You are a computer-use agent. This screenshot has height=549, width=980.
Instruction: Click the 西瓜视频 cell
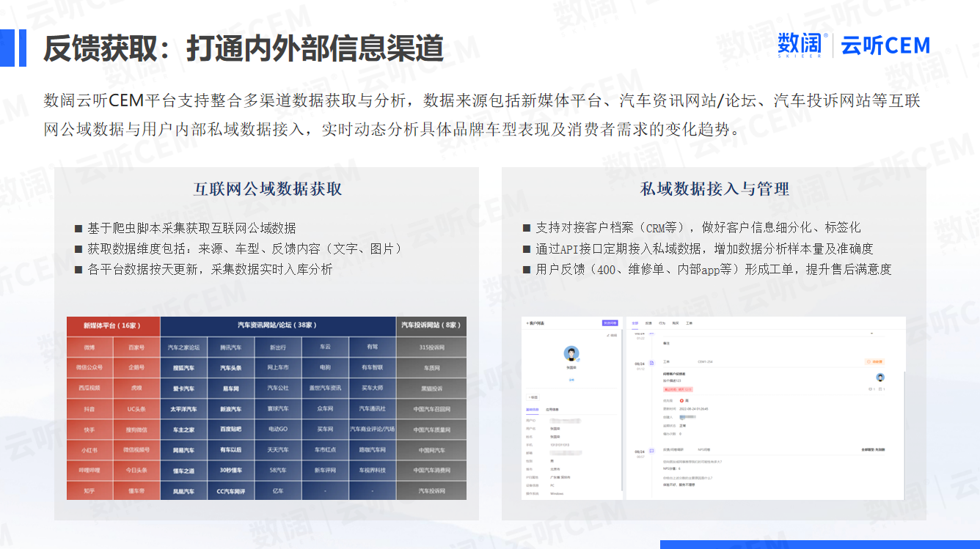point(90,388)
